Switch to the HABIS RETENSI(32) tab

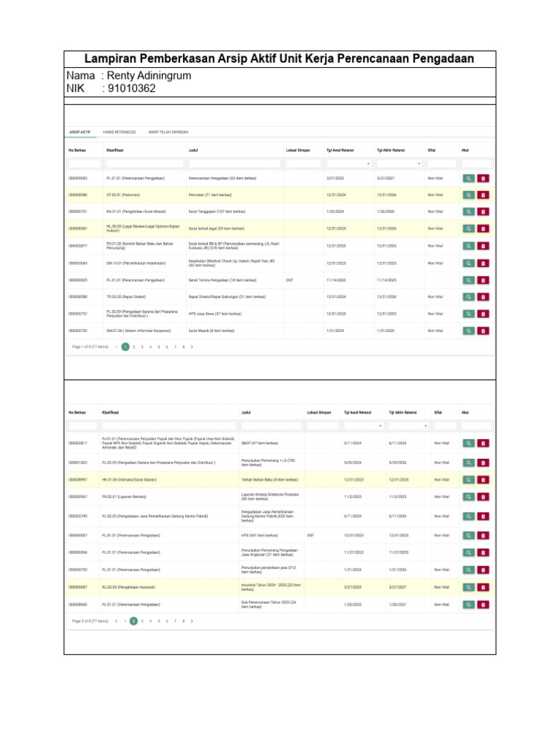(x=120, y=132)
